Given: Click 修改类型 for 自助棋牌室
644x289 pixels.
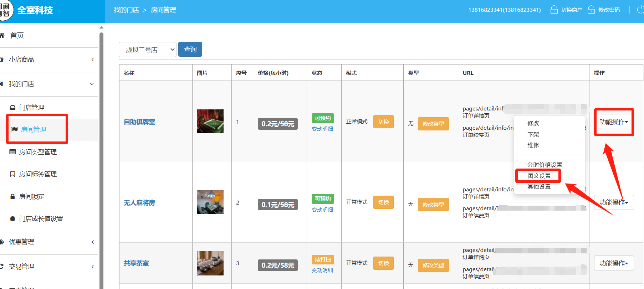Looking at the screenshot, I should pos(433,124).
